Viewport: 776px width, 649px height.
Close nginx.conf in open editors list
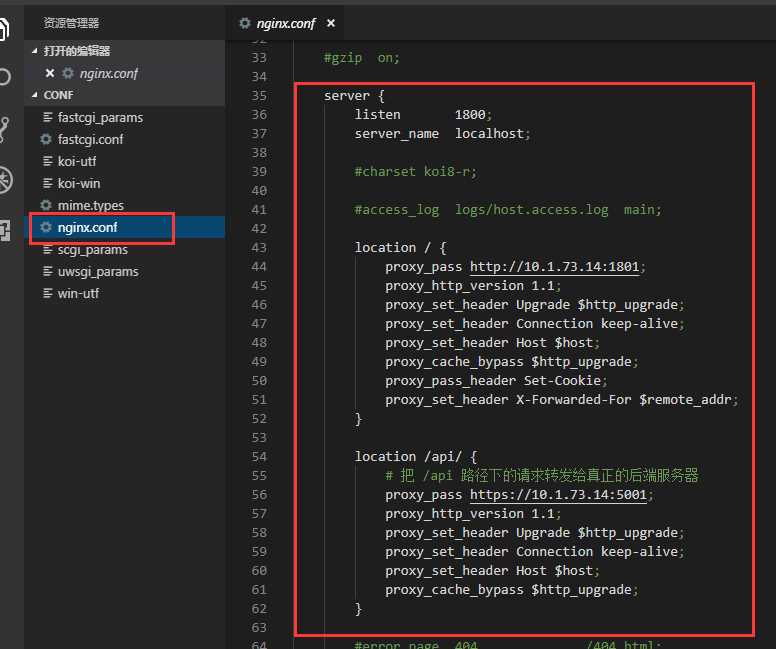(49, 73)
